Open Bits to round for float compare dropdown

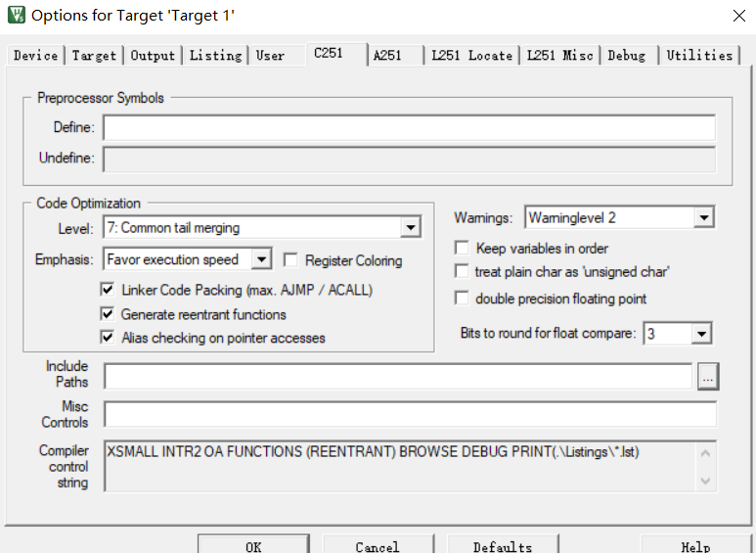coord(701,334)
